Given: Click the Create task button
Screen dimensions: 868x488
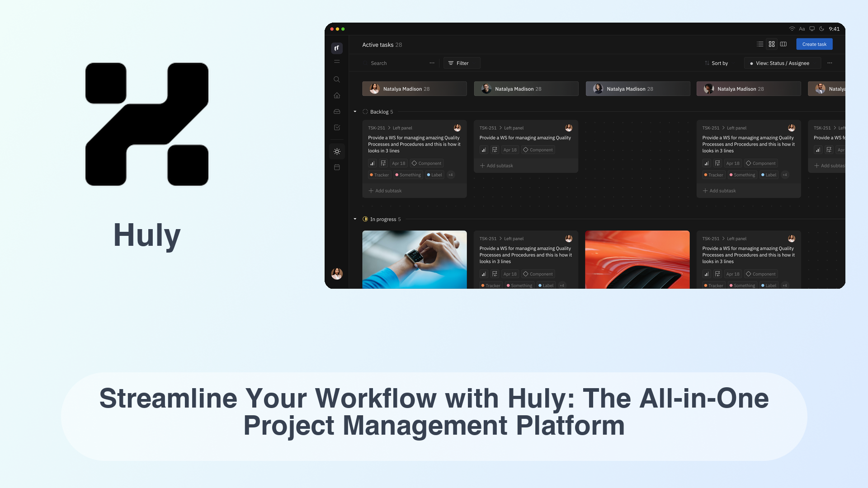Looking at the screenshot, I should point(814,44).
